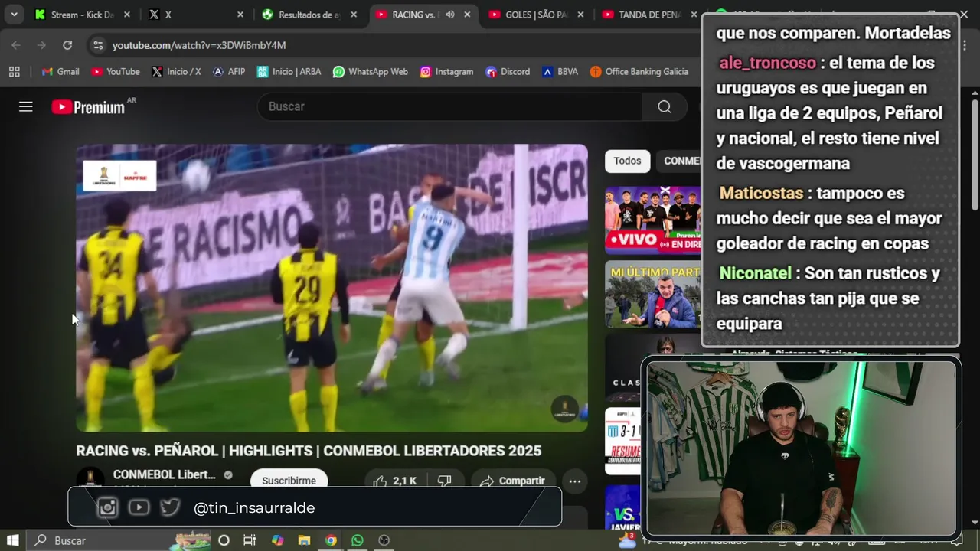Open Task View from the taskbar
The height and width of the screenshot is (551, 980).
(x=250, y=540)
